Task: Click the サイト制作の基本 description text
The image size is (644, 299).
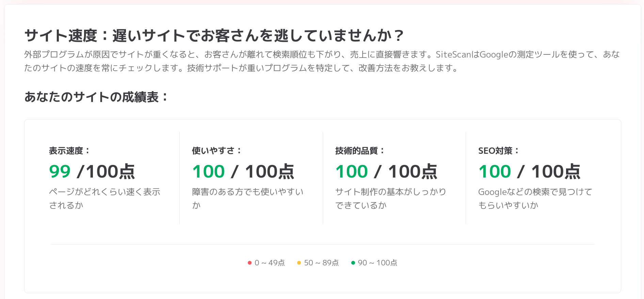Action: [390, 198]
